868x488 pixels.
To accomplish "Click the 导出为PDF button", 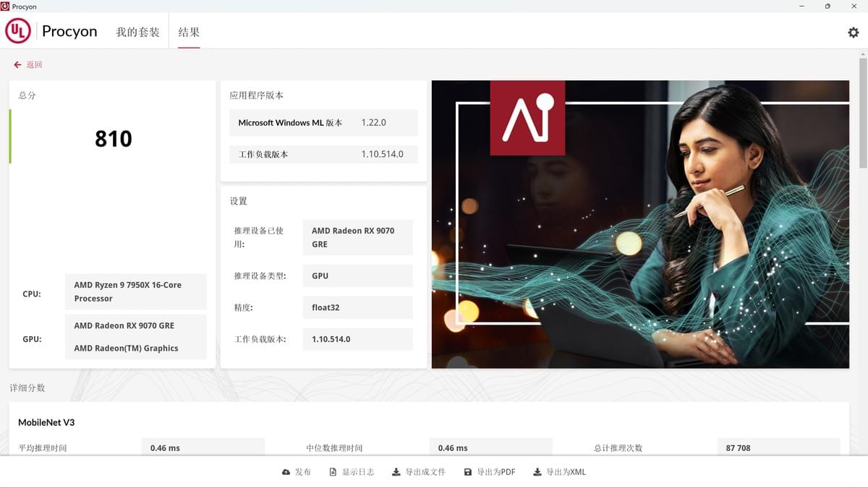I will (x=490, y=472).
